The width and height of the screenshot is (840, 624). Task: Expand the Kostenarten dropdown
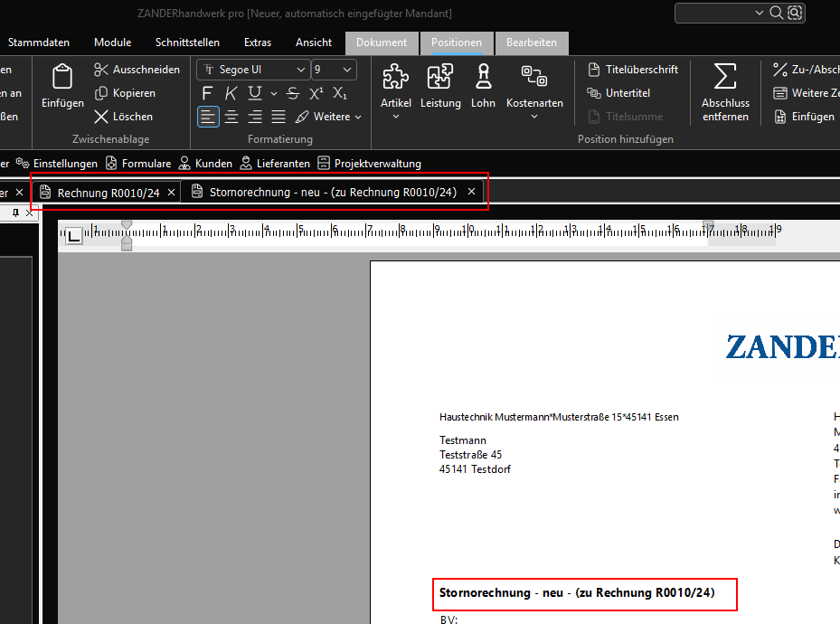click(533, 116)
